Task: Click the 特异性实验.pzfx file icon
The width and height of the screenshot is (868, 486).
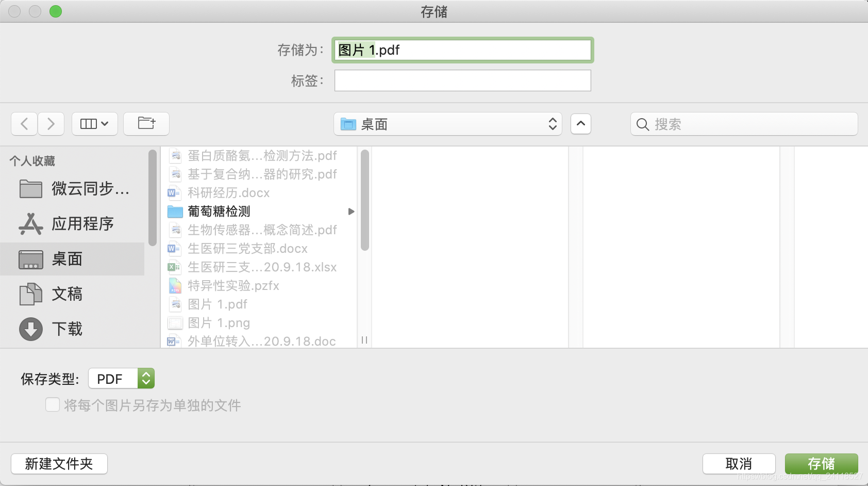Action: coord(175,286)
